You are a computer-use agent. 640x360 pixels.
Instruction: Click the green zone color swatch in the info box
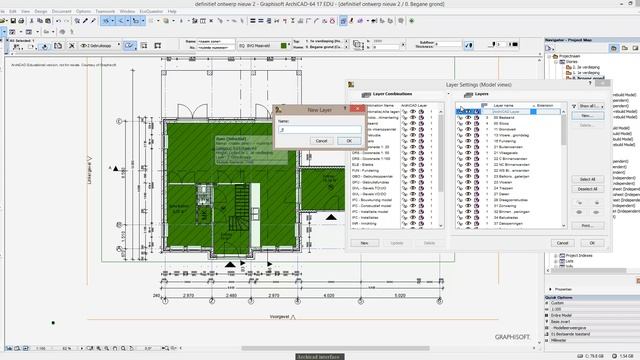[284, 46]
